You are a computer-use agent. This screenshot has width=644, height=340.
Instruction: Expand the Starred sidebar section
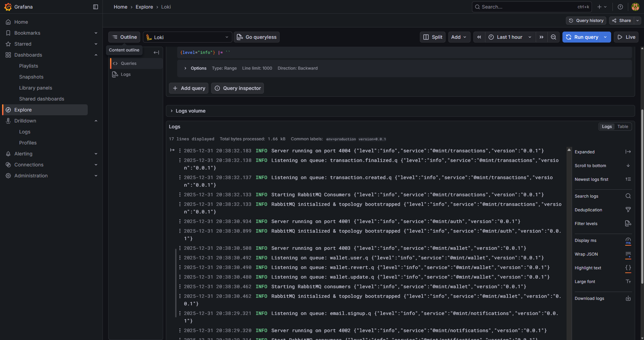coord(96,44)
